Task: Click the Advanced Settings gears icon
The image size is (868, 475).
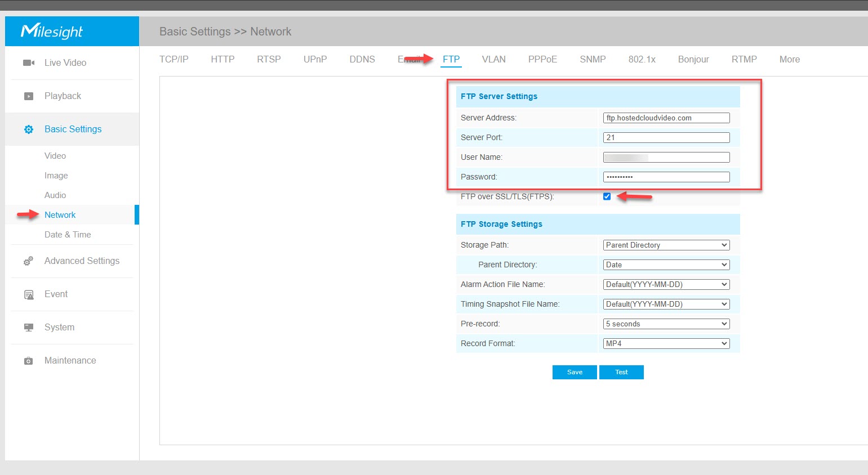Action: tap(28, 261)
